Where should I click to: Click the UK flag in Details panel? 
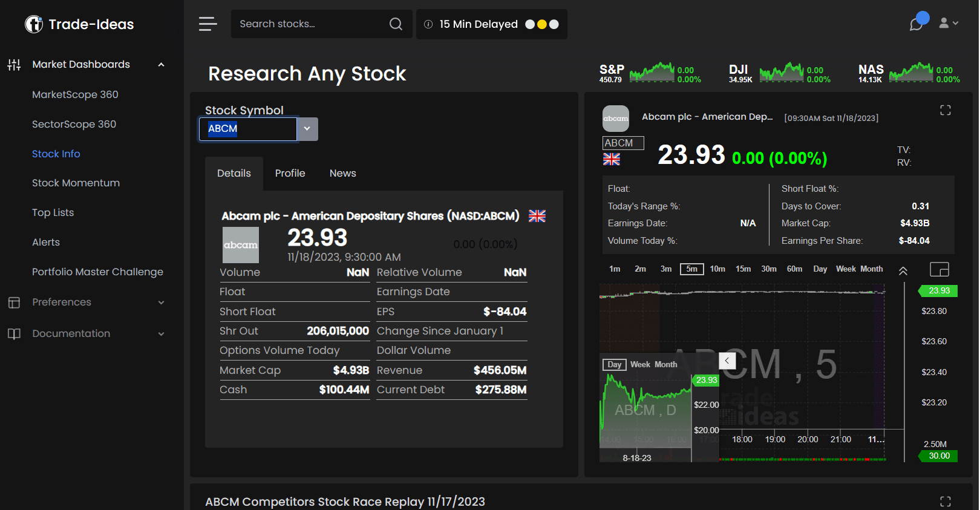click(537, 216)
